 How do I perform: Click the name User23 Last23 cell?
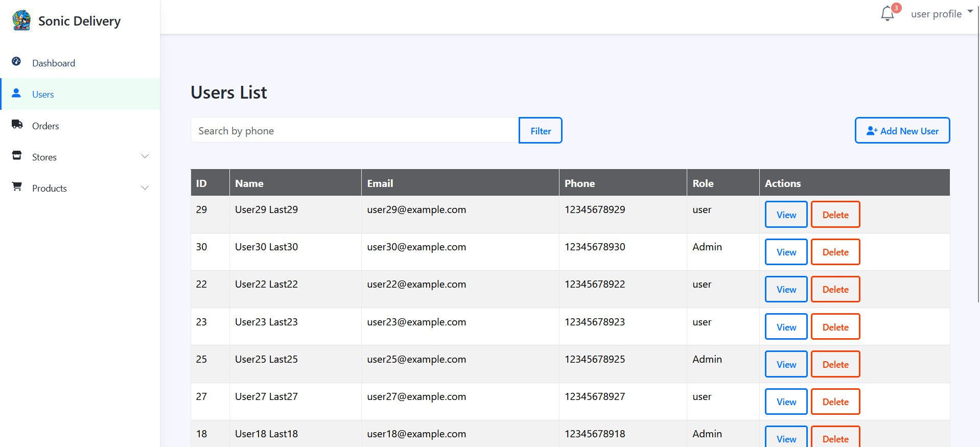(x=295, y=326)
